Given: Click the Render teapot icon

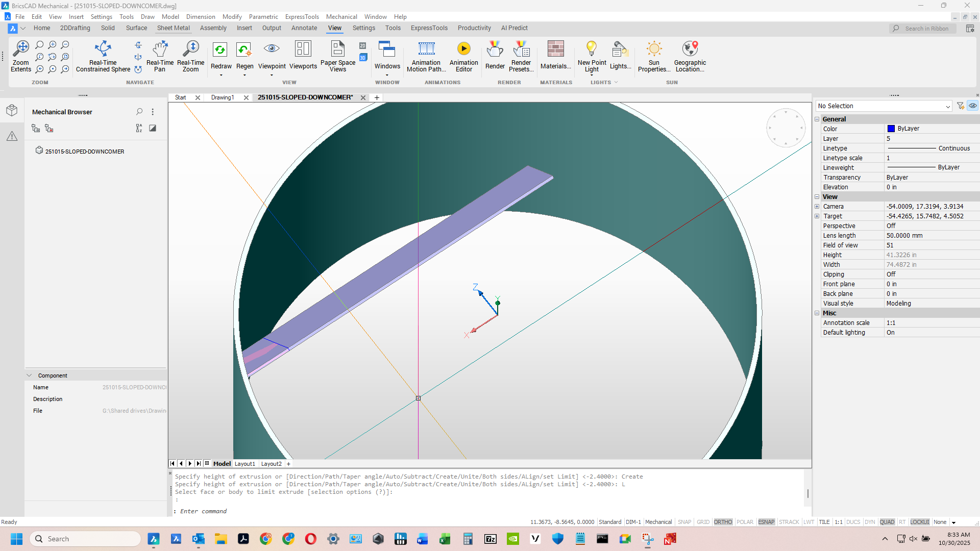Looking at the screenshot, I should point(495,50).
